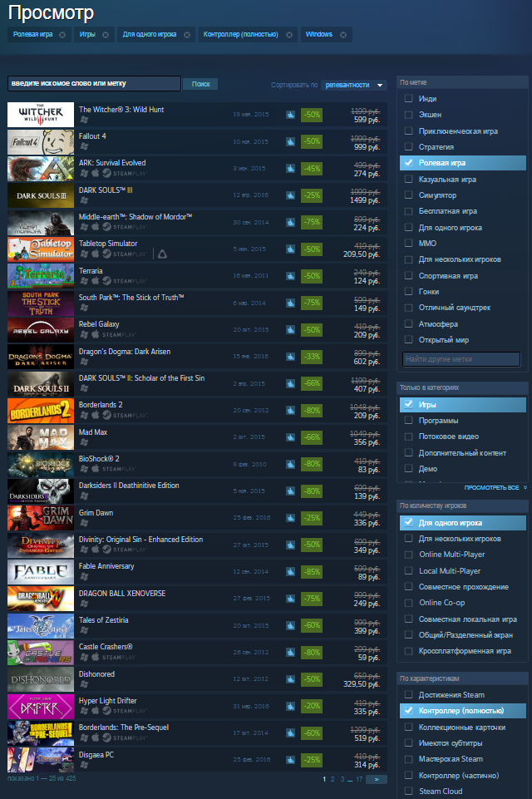Jump to page 17 of results
Image resolution: width=532 pixels, height=799 pixels.
pos(359,779)
